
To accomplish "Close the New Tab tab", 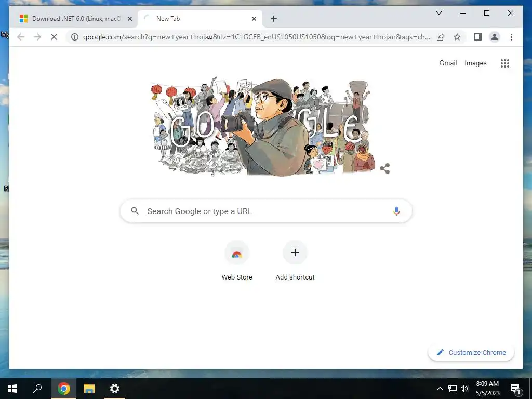I will pos(254,19).
